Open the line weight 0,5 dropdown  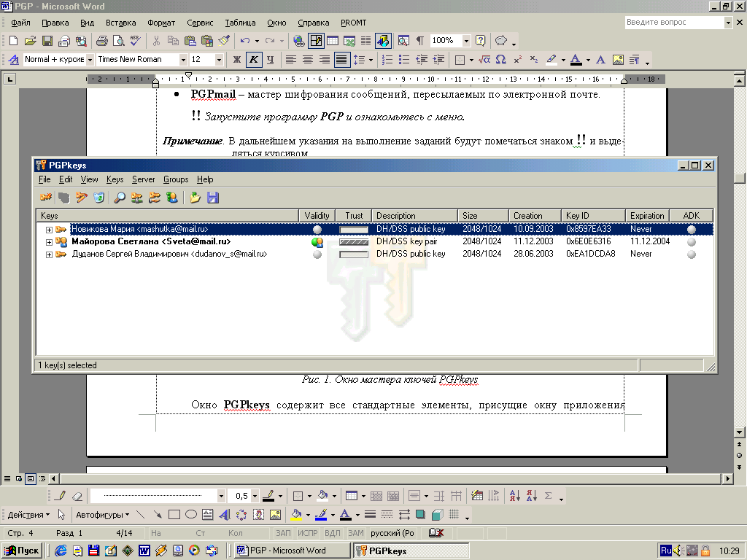click(x=255, y=496)
